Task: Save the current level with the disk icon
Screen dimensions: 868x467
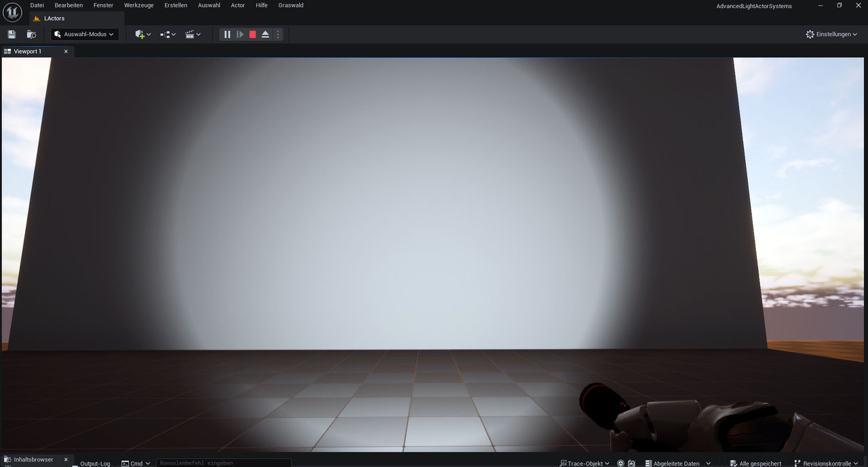Action: click(x=12, y=34)
